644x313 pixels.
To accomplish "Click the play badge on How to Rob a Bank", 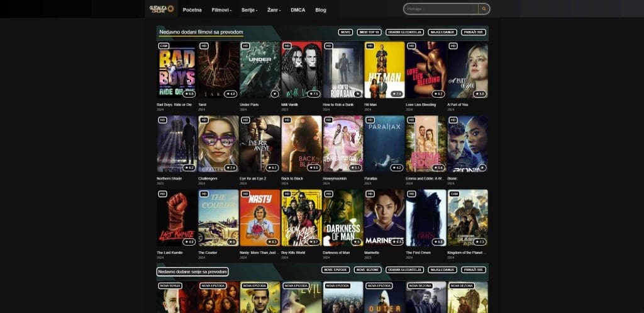I will click(358, 94).
